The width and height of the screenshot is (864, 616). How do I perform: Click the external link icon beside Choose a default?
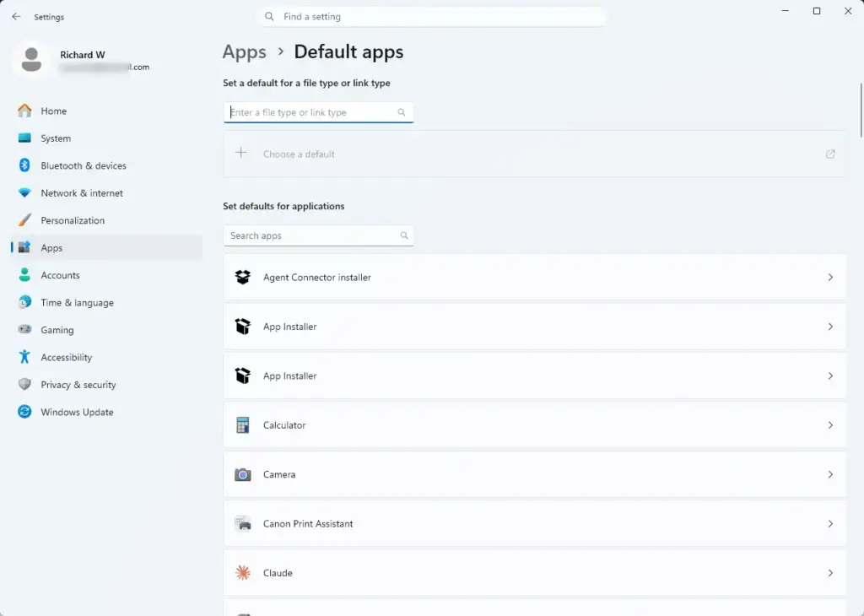[x=830, y=154]
